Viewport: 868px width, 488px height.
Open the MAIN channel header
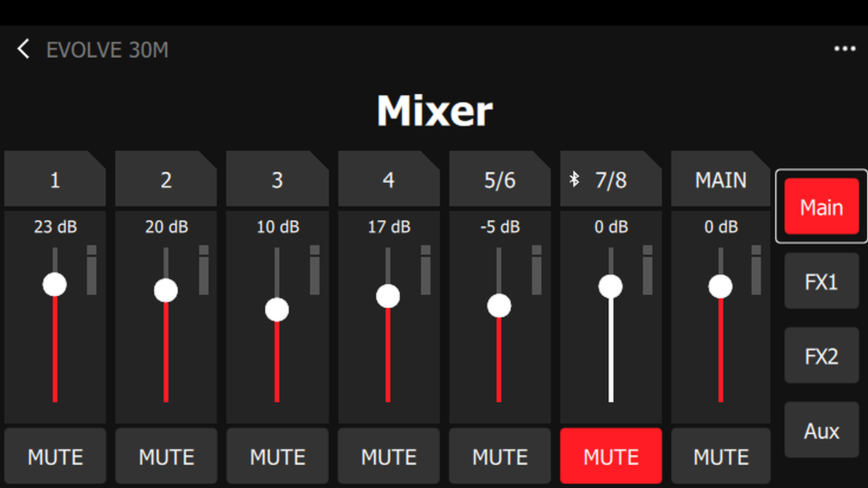click(721, 178)
